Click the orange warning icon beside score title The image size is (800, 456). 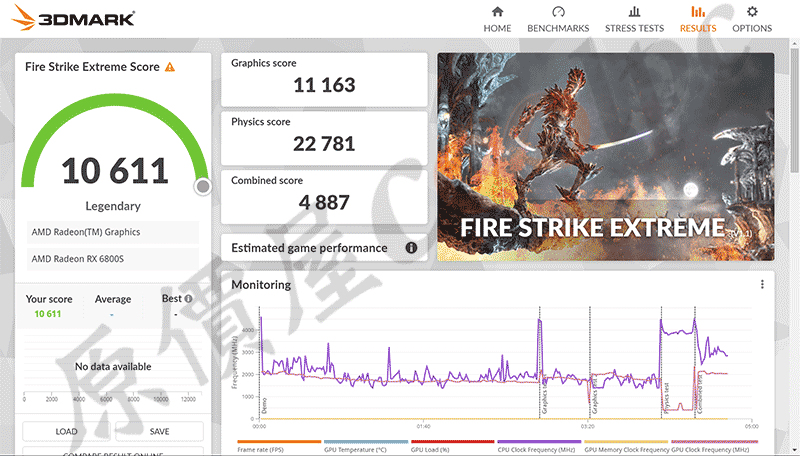point(170,67)
